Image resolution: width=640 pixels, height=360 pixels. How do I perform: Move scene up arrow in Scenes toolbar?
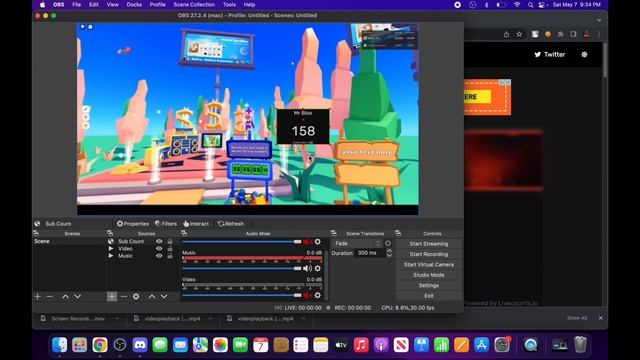tap(65, 297)
